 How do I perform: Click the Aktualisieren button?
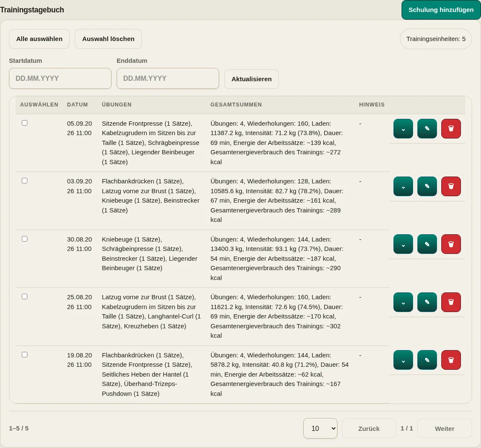point(252,79)
